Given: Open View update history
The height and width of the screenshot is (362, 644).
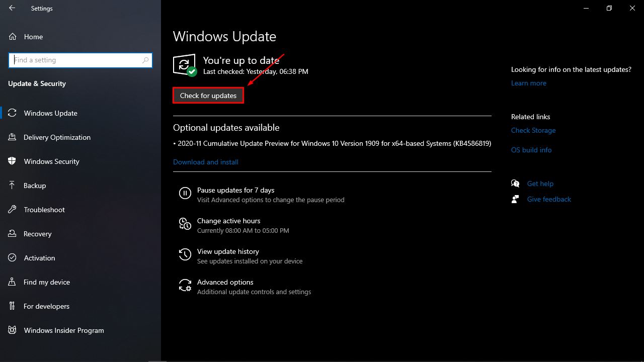Looking at the screenshot, I should (228, 251).
